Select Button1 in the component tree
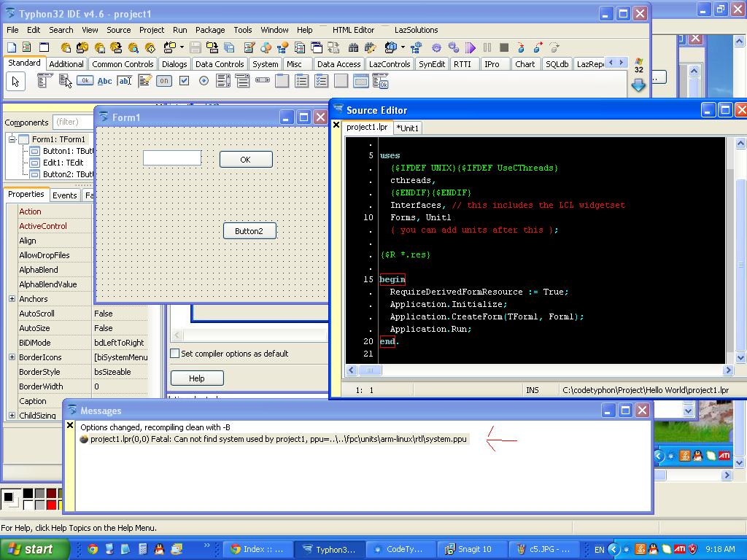The height and width of the screenshot is (560, 747). pos(68,151)
